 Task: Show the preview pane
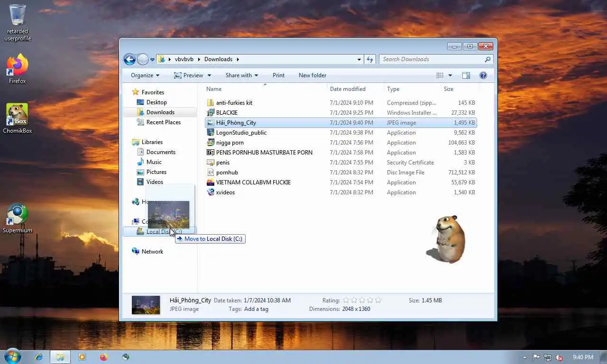pos(466,75)
